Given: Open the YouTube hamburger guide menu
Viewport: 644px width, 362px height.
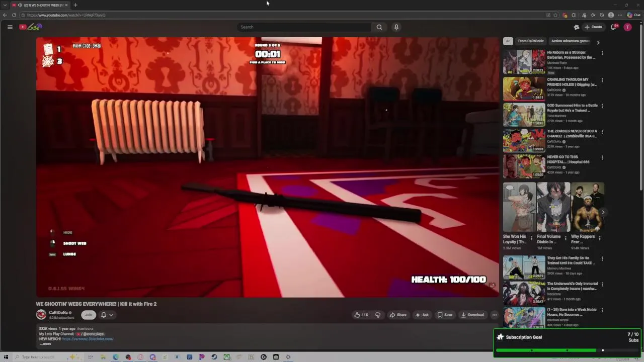Looking at the screenshot, I should coord(10,27).
